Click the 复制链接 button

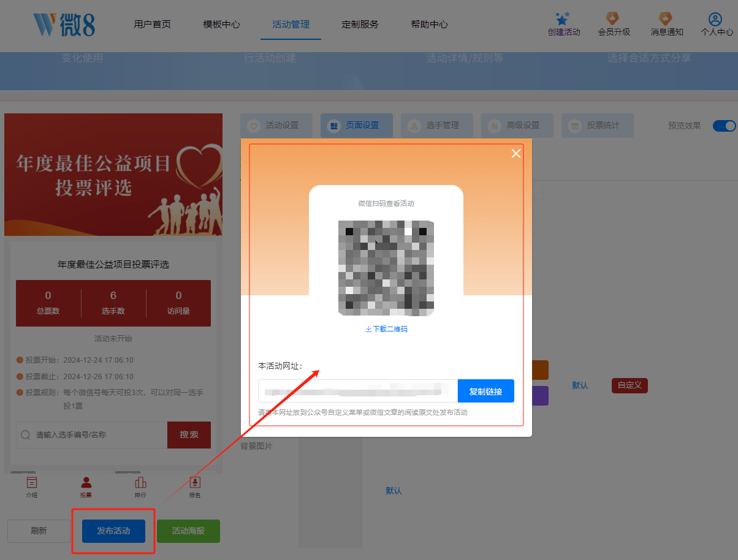[485, 391]
